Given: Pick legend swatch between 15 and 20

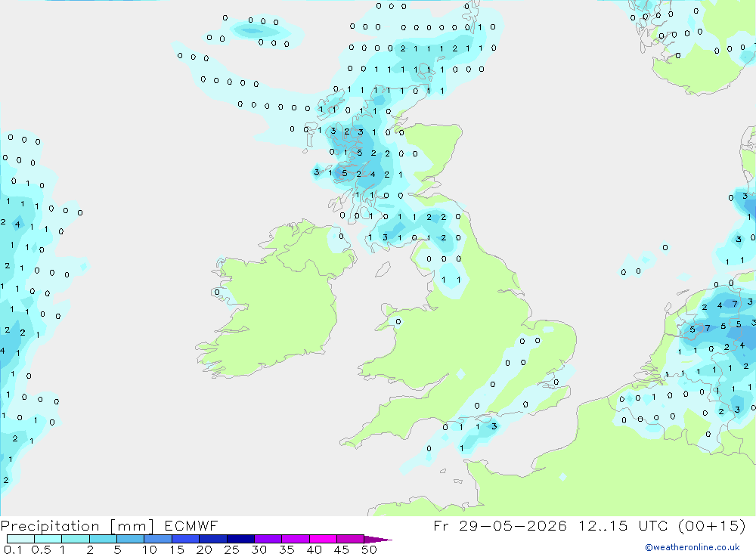Looking at the screenshot, I should coord(185,539).
